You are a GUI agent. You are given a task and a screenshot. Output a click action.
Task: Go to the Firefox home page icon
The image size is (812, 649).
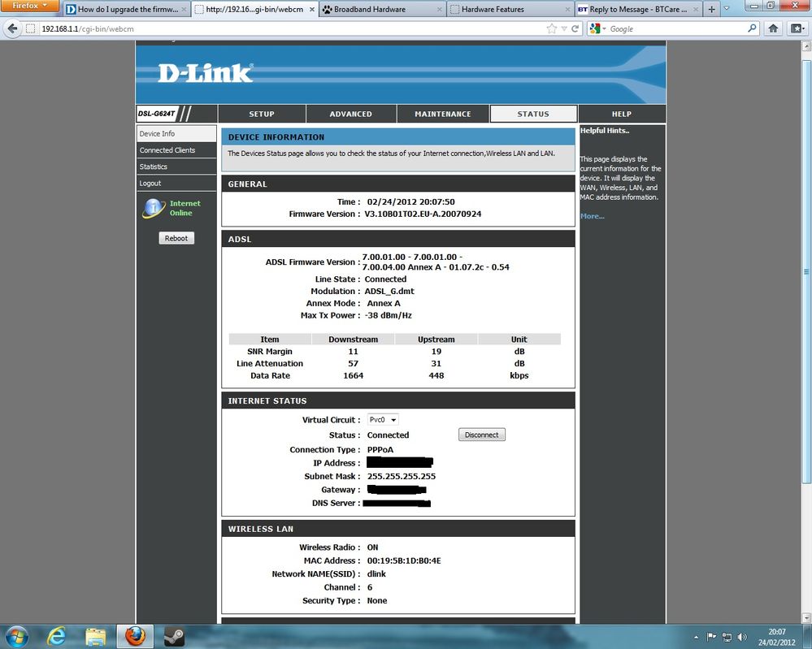774,28
